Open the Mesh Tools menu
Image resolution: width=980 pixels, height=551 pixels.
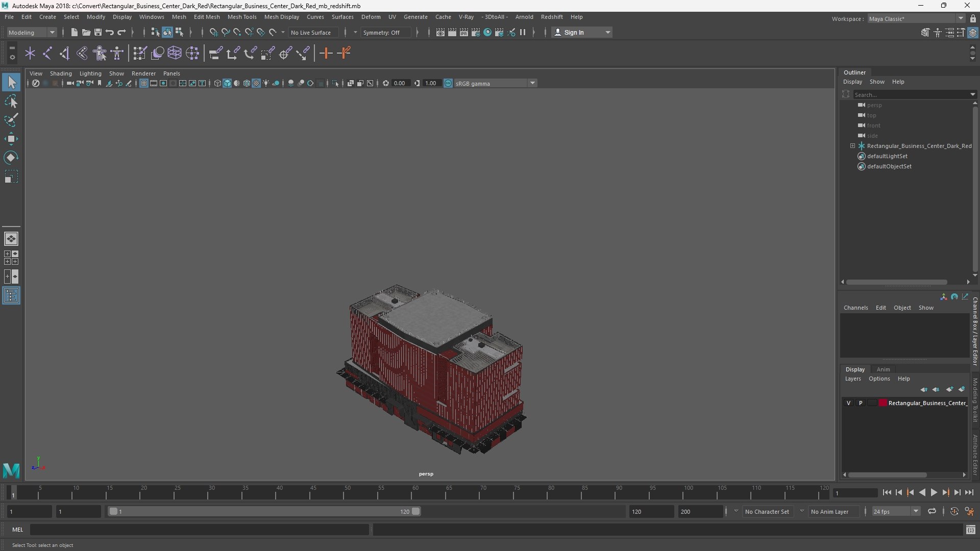coord(242,17)
